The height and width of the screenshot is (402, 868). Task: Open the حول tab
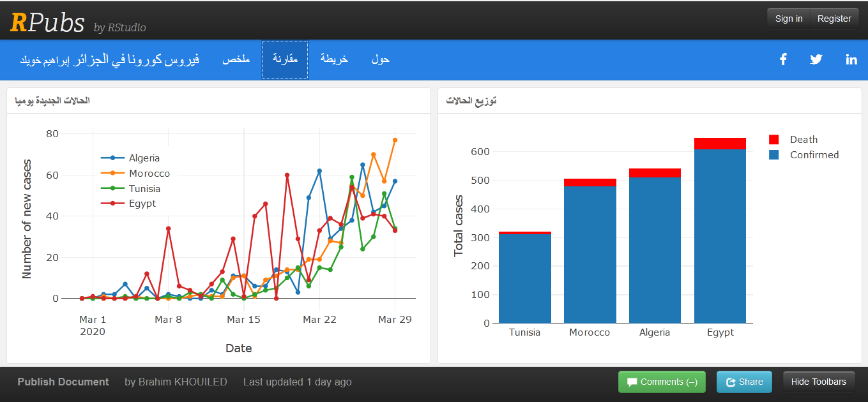pyautogui.click(x=380, y=59)
